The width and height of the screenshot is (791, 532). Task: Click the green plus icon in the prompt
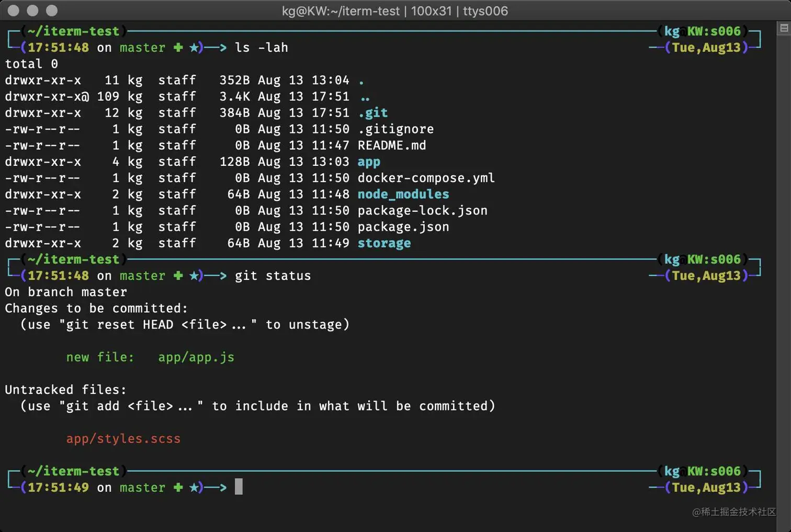(178, 48)
